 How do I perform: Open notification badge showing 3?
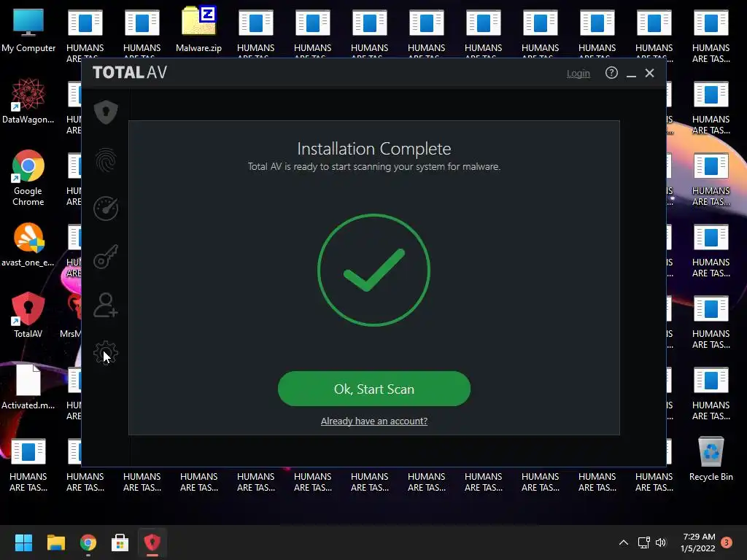727,542
